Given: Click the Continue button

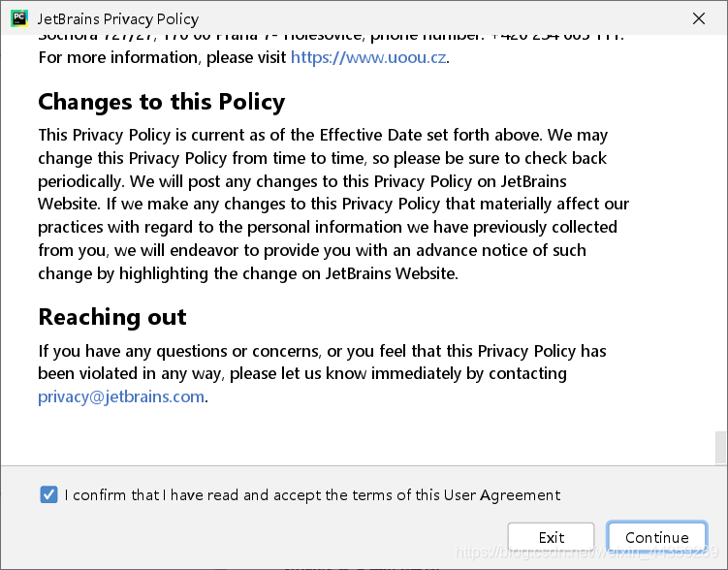Looking at the screenshot, I should pos(657,537).
